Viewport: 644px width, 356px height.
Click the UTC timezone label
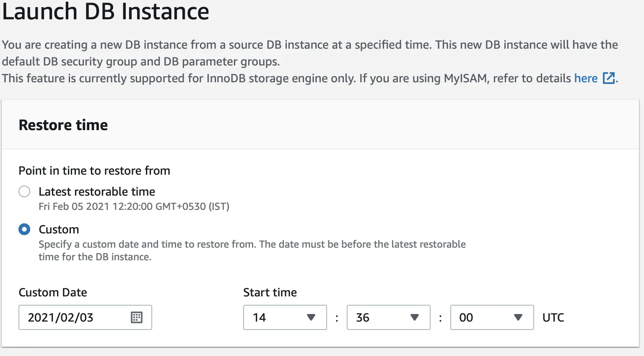coord(553,318)
